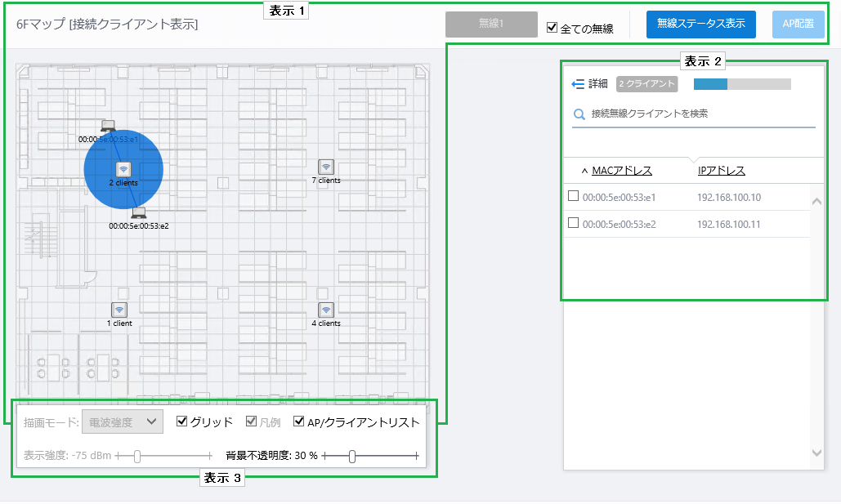This screenshot has height=504, width=841.
Task: Click laptop client icon 00:00:5e:00:53:e2 on map
Action: tap(139, 213)
